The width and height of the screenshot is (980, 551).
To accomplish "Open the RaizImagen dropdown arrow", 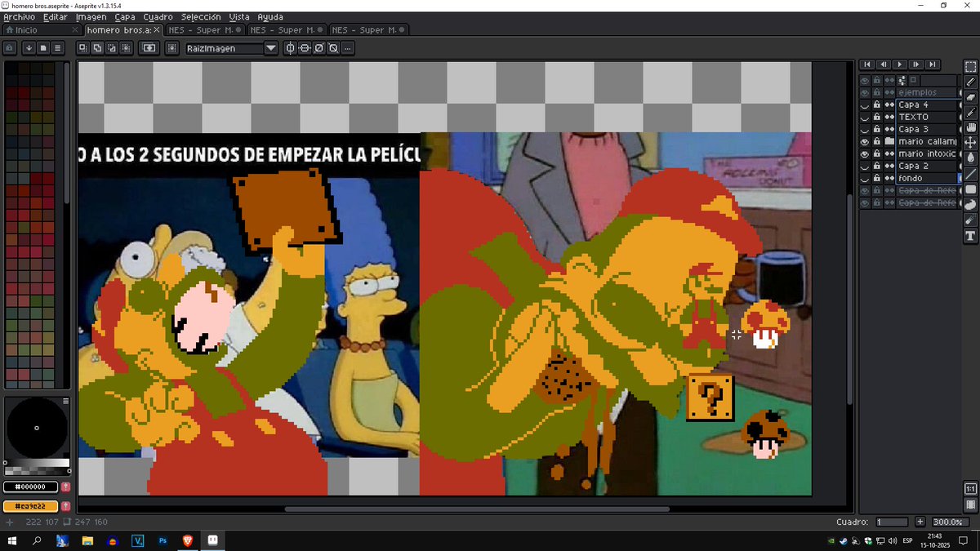I will click(x=271, y=48).
